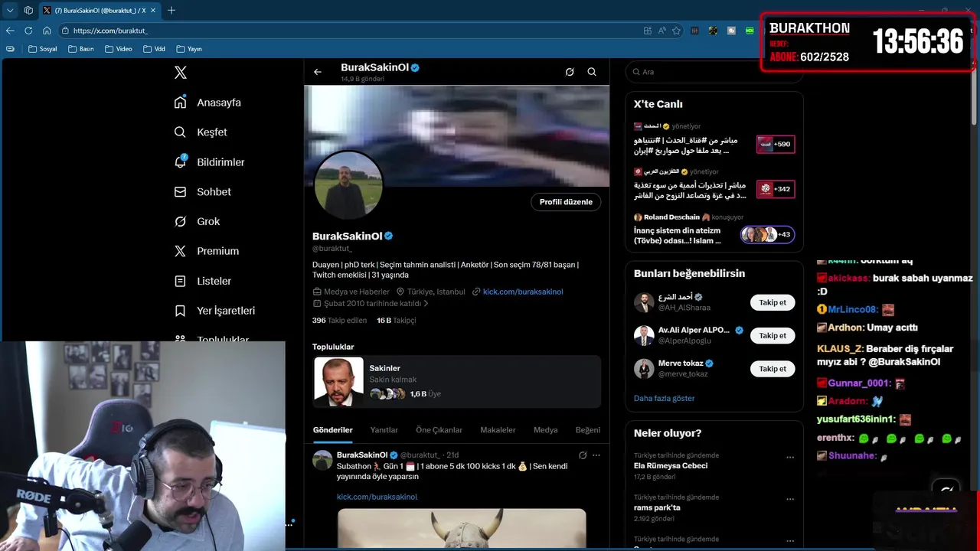Open Merve tokaz profile name
The height and width of the screenshot is (551, 980).
coord(681,364)
